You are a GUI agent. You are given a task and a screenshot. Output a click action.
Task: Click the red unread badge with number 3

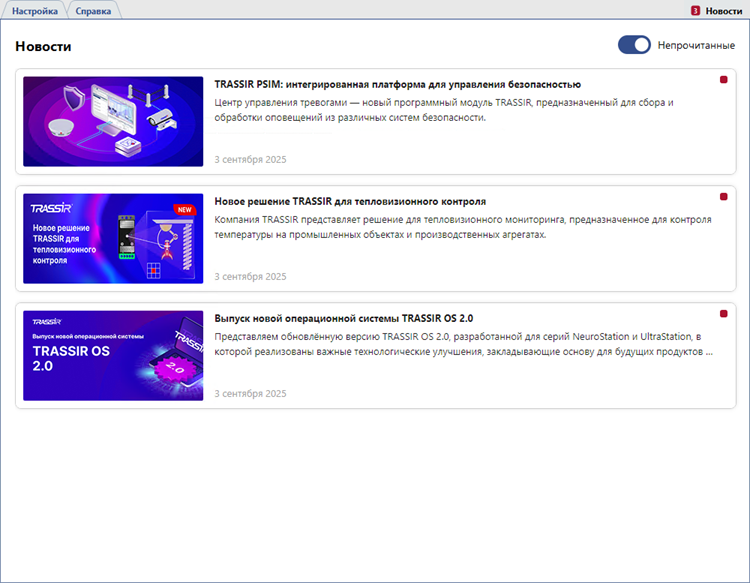coord(695,10)
